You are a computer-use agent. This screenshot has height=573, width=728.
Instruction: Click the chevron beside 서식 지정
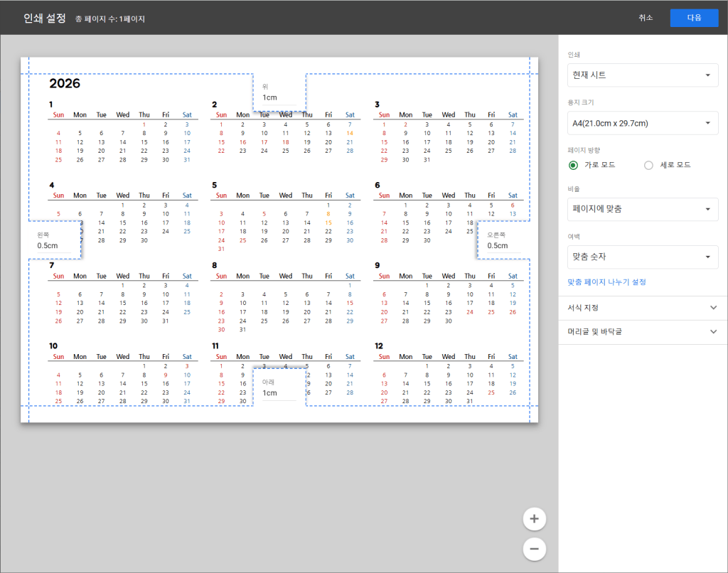point(714,308)
